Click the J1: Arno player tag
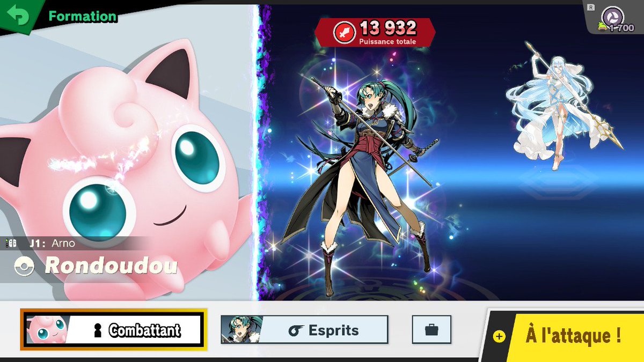 pyautogui.click(x=52, y=243)
